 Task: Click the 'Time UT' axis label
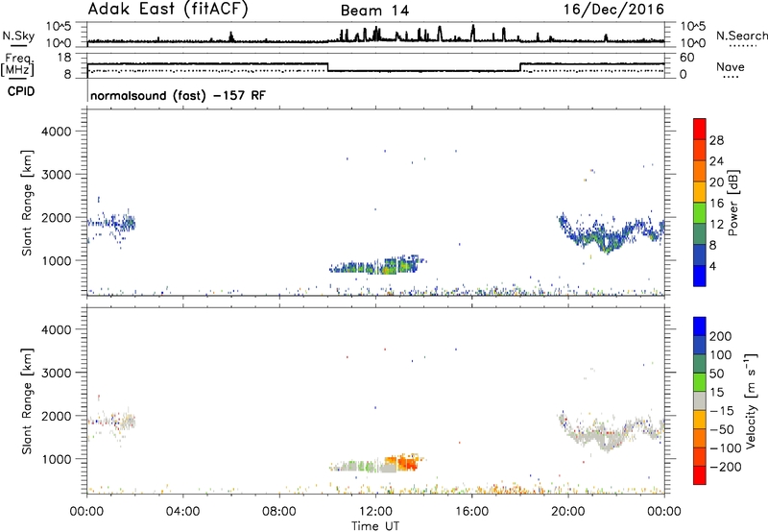(375, 526)
